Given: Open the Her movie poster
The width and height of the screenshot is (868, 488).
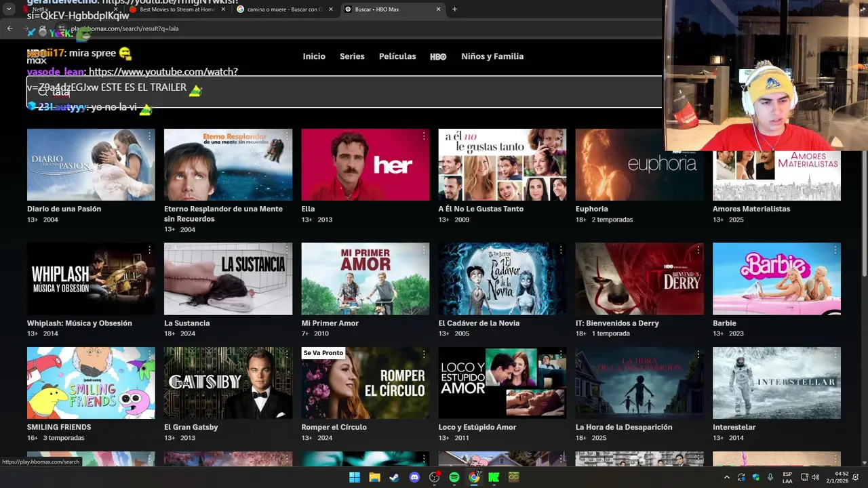Looking at the screenshot, I should [365, 165].
